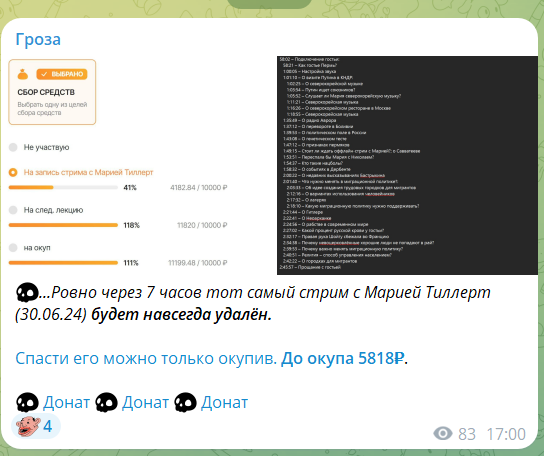Click the 17:00 message timestamp
Viewport: 544px width, 456px height.
[x=506, y=434]
